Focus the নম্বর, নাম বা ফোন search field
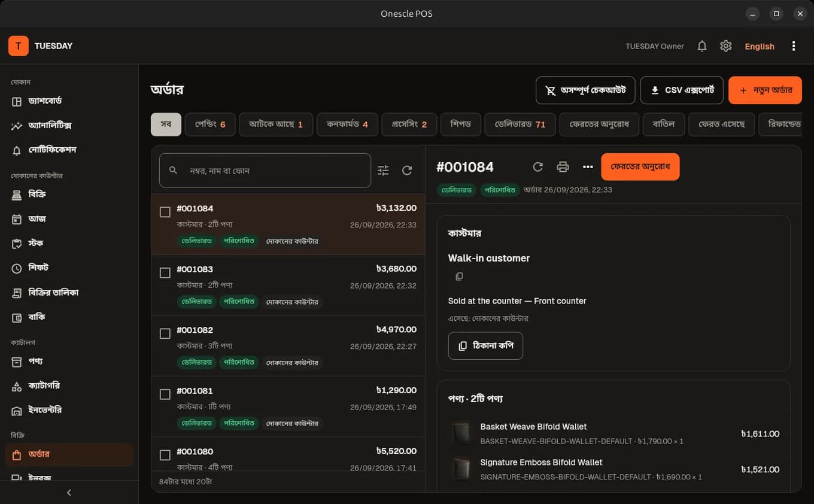The width and height of the screenshot is (814, 504). [x=265, y=171]
